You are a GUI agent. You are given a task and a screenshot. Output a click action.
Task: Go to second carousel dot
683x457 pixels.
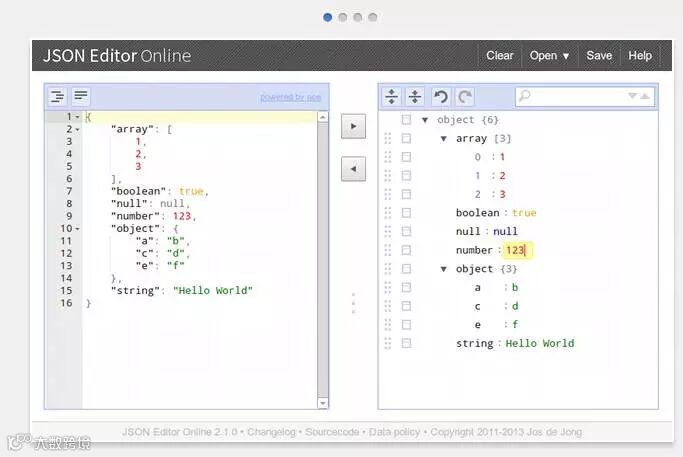pos(343,17)
